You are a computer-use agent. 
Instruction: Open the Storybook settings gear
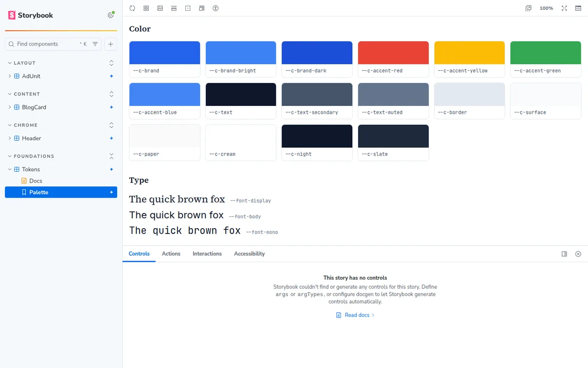click(x=111, y=15)
